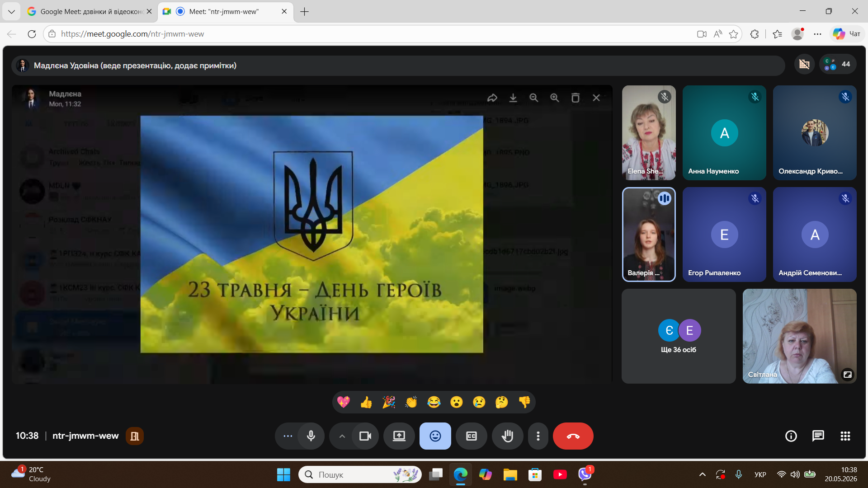Open meeting details info panel
The width and height of the screenshot is (868, 488).
(791, 436)
